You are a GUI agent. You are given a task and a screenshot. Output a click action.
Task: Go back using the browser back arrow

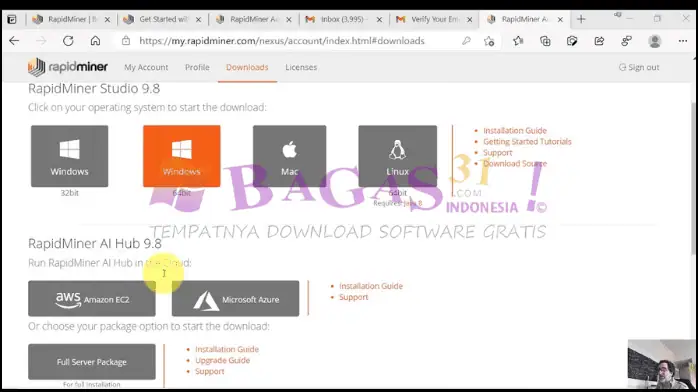[x=14, y=41]
